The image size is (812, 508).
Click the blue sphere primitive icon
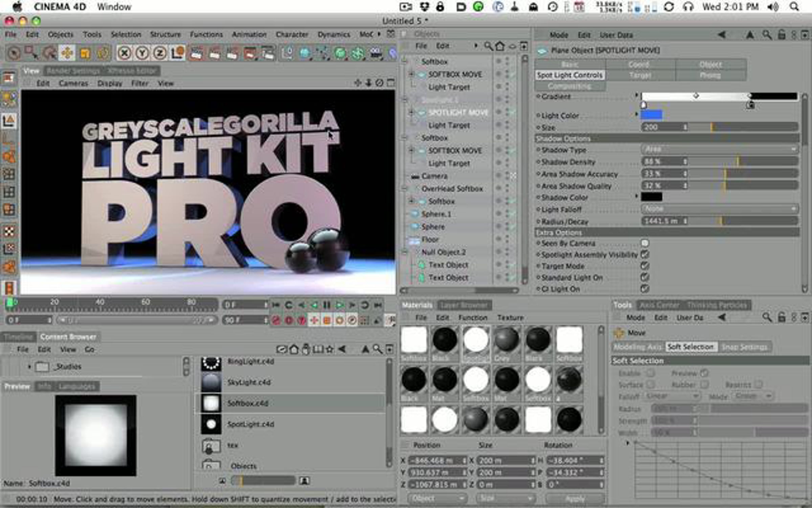pos(305,53)
